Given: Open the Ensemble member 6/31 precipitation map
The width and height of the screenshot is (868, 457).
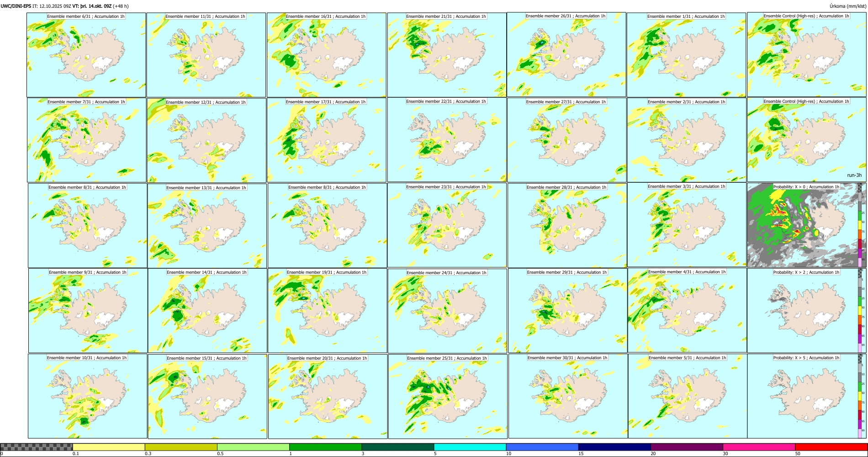Looking at the screenshot, I should click(x=86, y=55).
